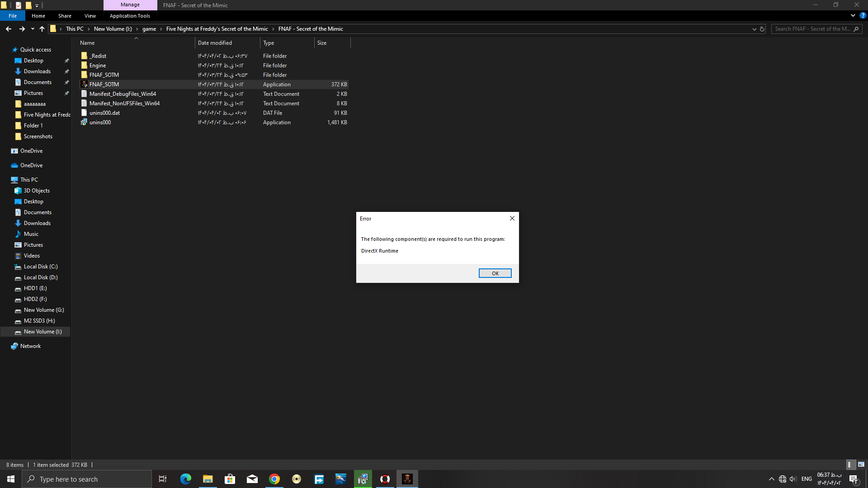
Task: Switch to large icons view toggle
Action: (861, 465)
